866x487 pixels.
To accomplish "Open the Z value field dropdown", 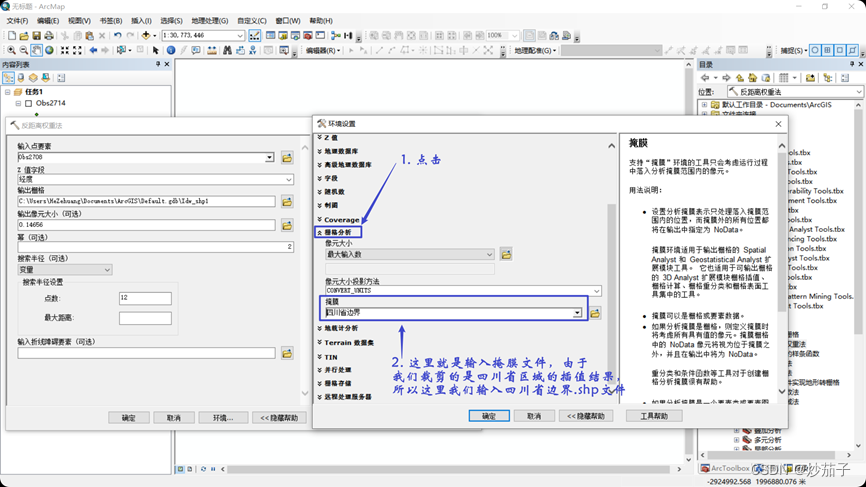I will coord(288,180).
